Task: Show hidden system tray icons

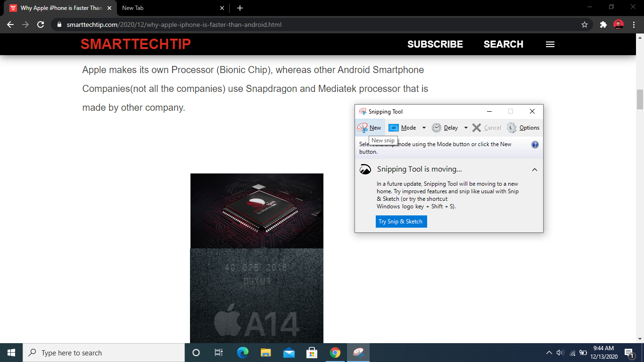Action: pos(549,353)
